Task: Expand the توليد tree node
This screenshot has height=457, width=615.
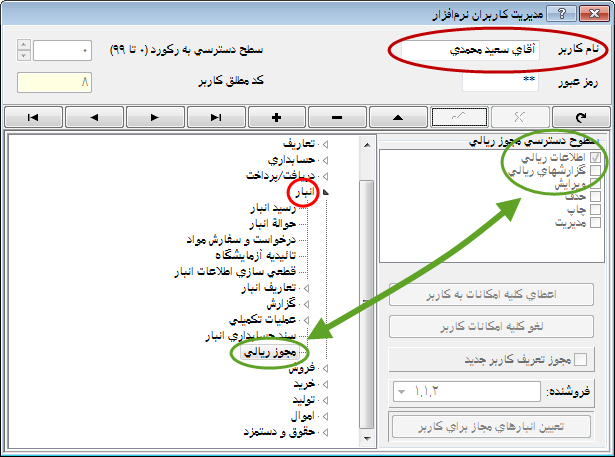Action: point(325,400)
